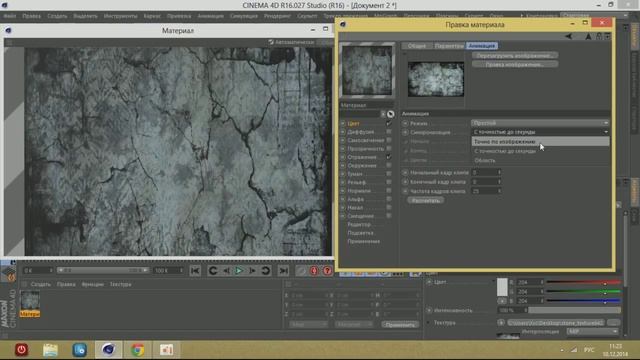Jump to the timeline end frame

pos(283,271)
